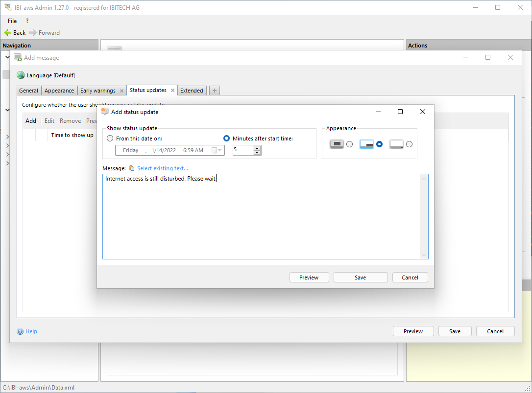The height and width of the screenshot is (393, 532).
Task: Close the Early warnings tab with its X
Action: coord(121,91)
